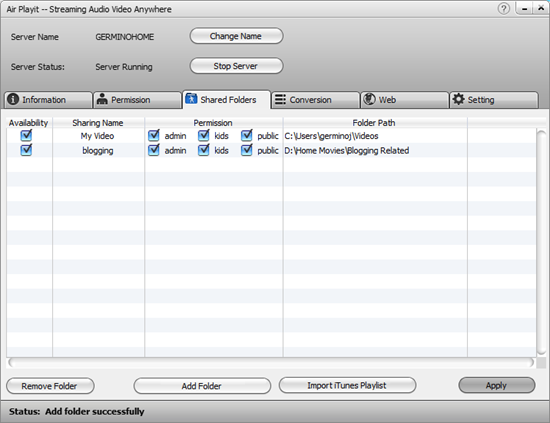
Task: Click the Shared Folders tab icon
Action: 191,99
